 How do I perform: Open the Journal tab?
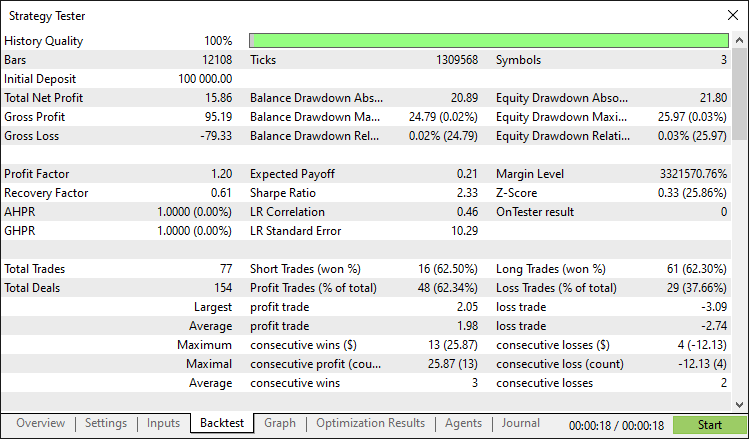tap(521, 423)
